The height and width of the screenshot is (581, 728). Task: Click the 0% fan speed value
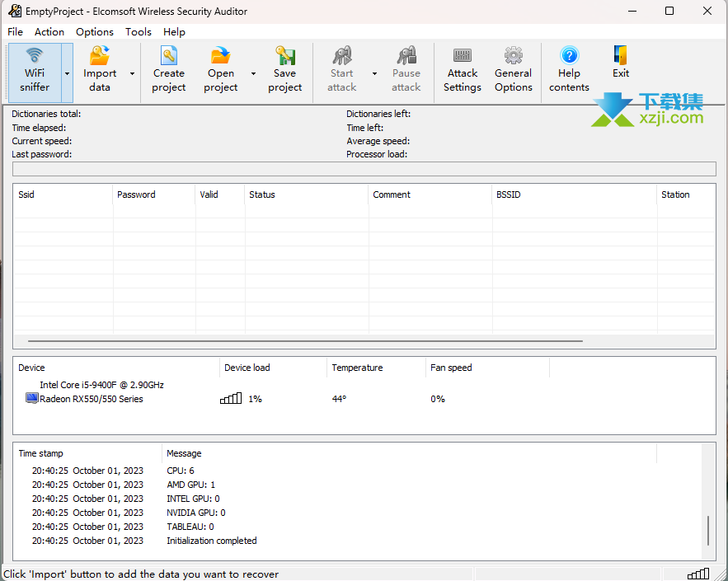coord(437,399)
